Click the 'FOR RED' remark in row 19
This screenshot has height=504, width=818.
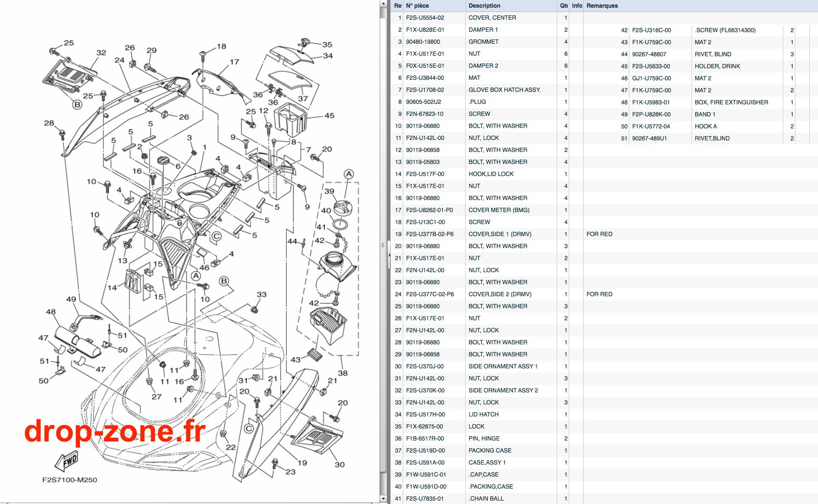click(599, 234)
